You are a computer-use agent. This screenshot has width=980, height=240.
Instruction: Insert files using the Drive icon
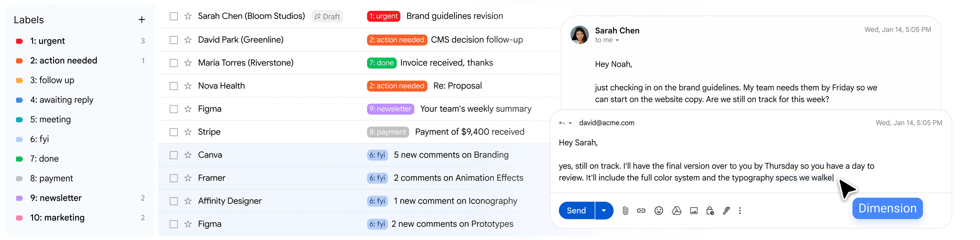pos(676,211)
